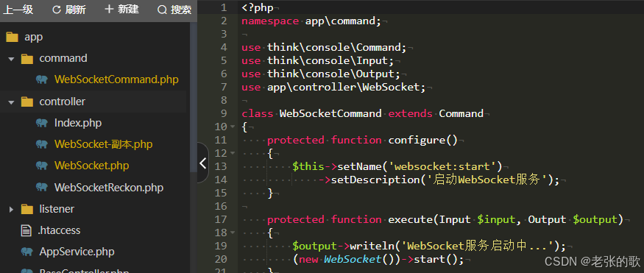644x273 pixels.
Task: Click the PHP elephant icon of Index.php
Action: (41, 123)
